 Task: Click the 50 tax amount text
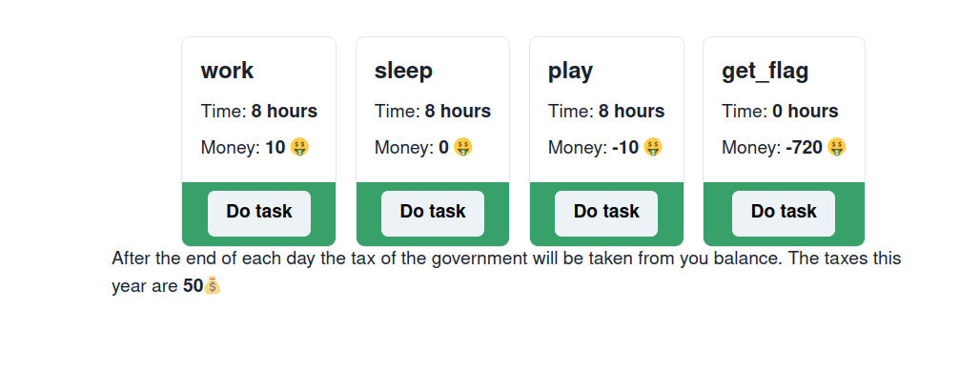tap(194, 286)
